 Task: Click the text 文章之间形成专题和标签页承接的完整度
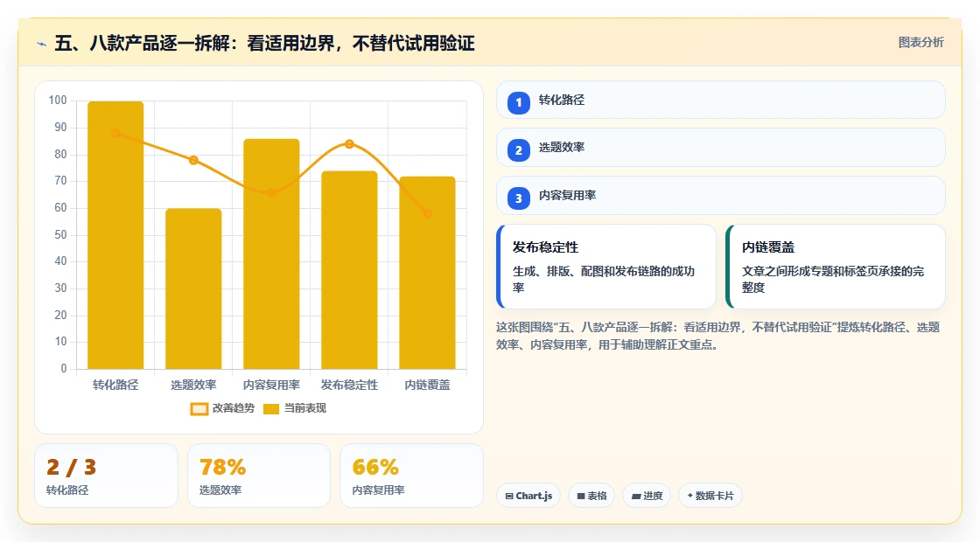(833, 279)
